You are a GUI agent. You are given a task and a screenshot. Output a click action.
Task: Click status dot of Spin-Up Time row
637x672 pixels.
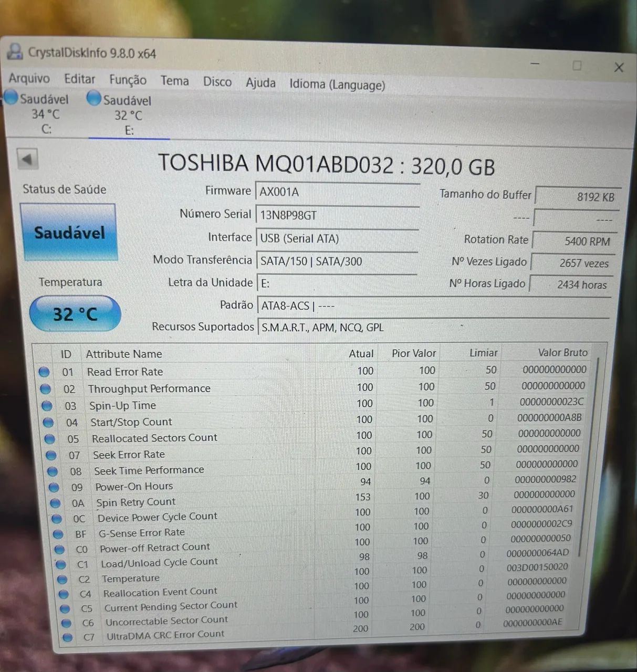tap(47, 406)
